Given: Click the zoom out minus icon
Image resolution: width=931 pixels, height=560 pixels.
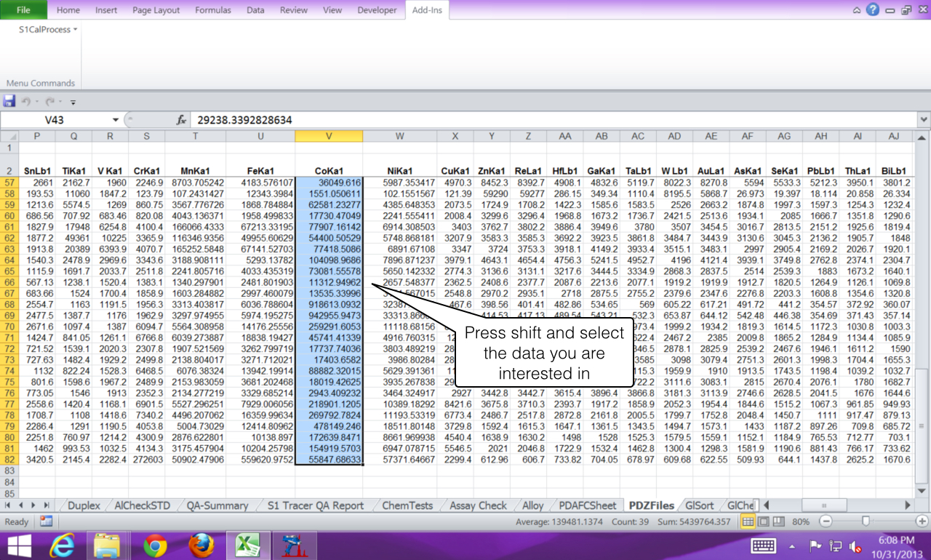Looking at the screenshot, I should [826, 521].
